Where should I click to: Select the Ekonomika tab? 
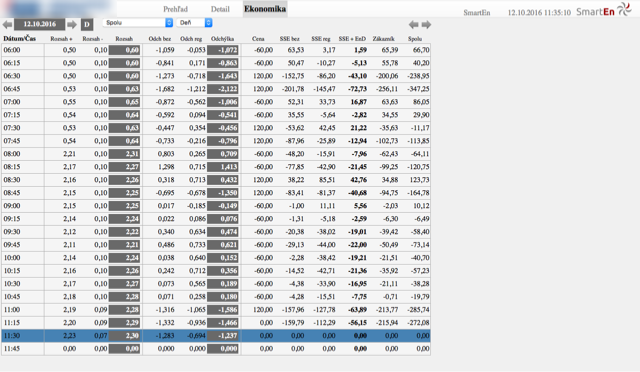(265, 9)
